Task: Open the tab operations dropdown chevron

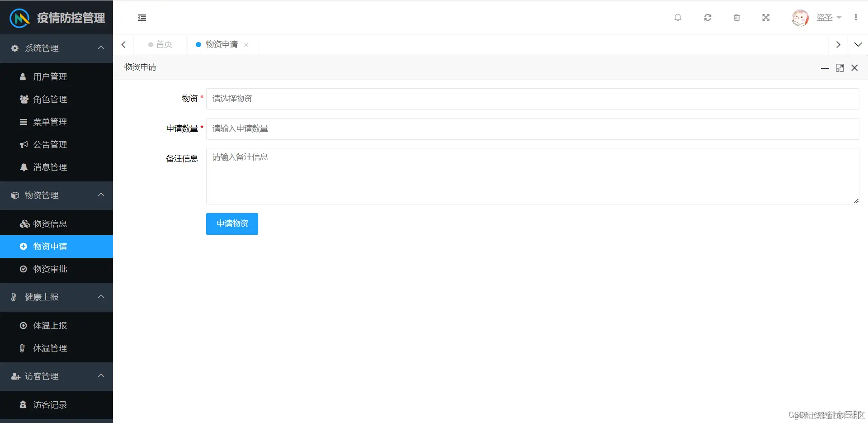Action: (x=858, y=44)
